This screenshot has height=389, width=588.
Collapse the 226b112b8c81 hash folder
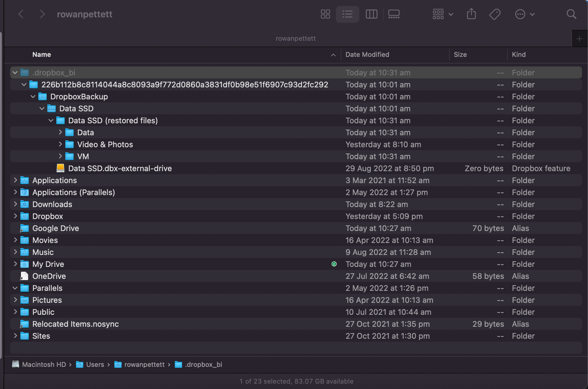24,84
